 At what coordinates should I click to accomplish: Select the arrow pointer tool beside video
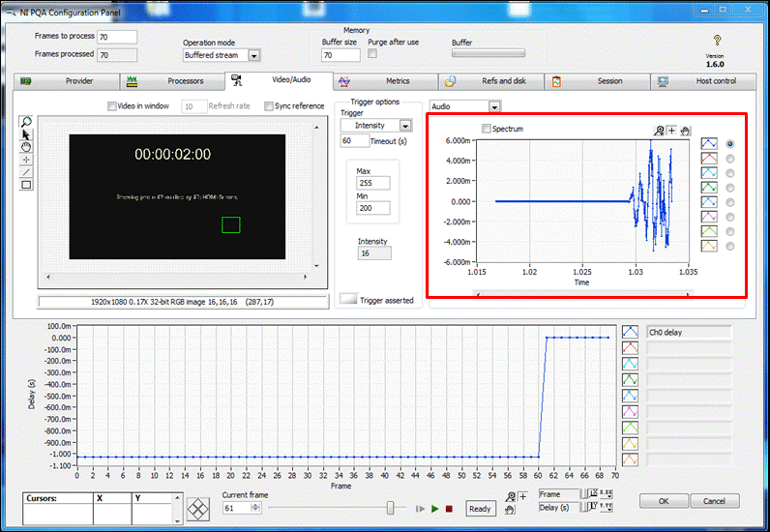tap(26, 134)
